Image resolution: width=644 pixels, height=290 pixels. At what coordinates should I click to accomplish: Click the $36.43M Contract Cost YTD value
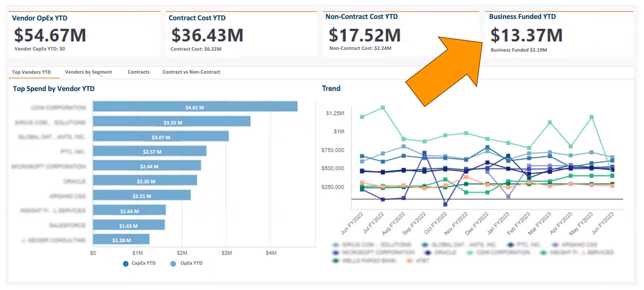[207, 35]
